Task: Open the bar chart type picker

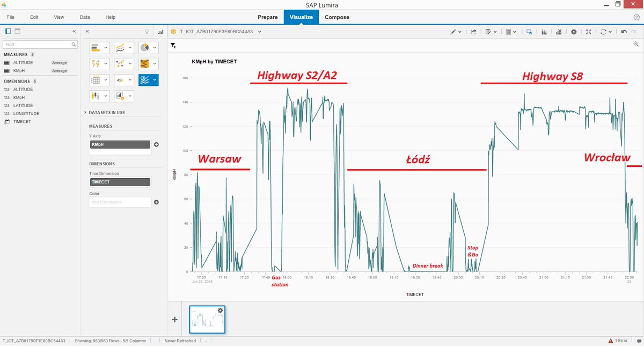Action: (100, 48)
